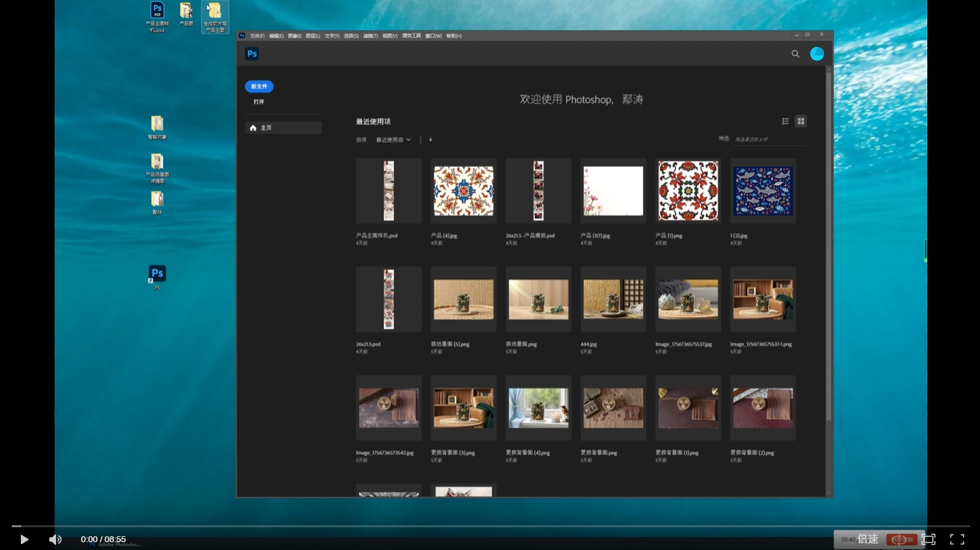This screenshot has width=980, height=550.
Task: Open the 选择(S) menu
Action: [351, 36]
